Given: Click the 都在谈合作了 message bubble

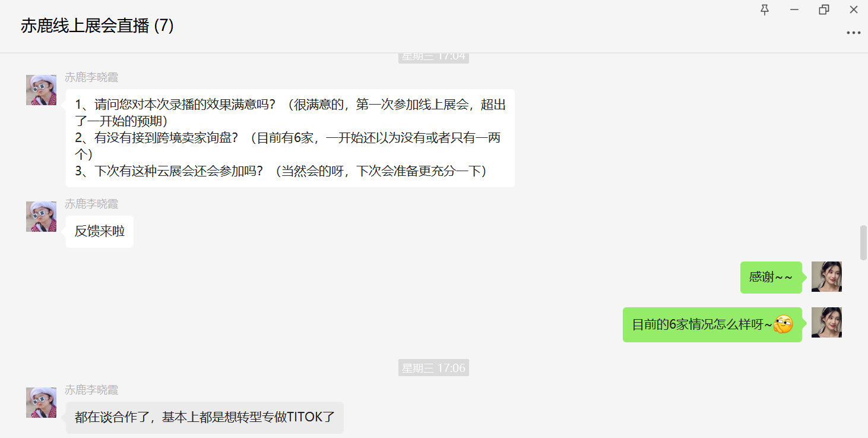Looking at the screenshot, I should click(x=205, y=418).
